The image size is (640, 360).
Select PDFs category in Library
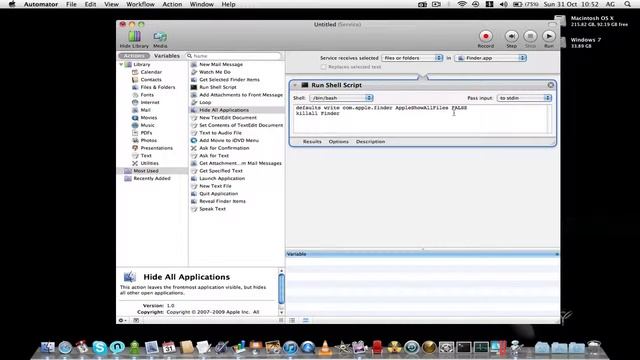point(146,133)
